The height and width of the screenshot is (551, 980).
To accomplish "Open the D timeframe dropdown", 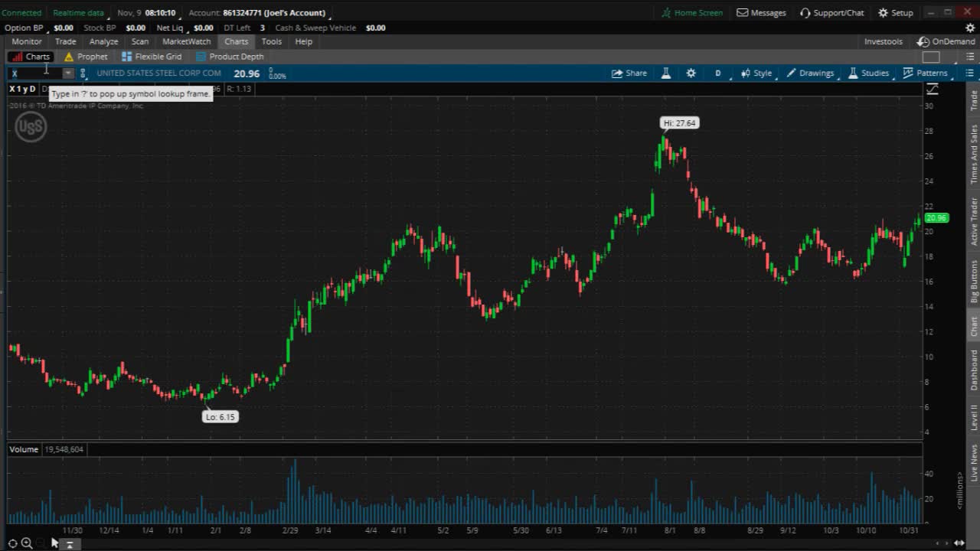I will [x=718, y=73].
